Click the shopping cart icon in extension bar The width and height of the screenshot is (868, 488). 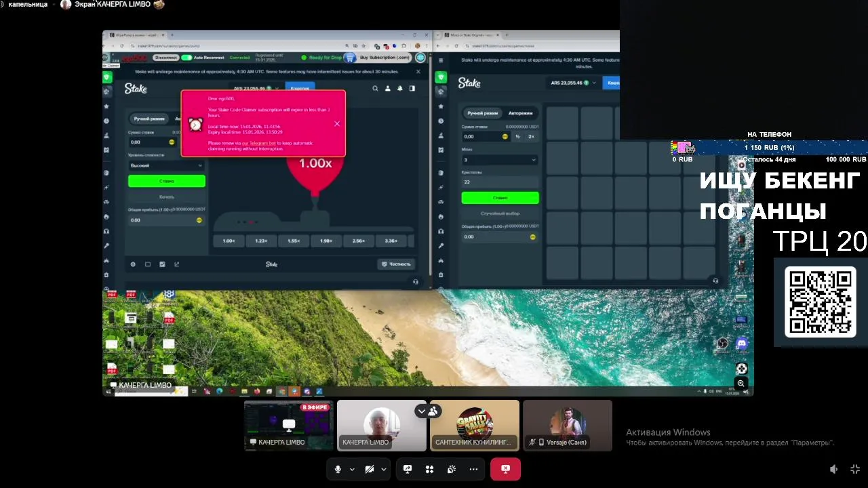coord(349,58)
